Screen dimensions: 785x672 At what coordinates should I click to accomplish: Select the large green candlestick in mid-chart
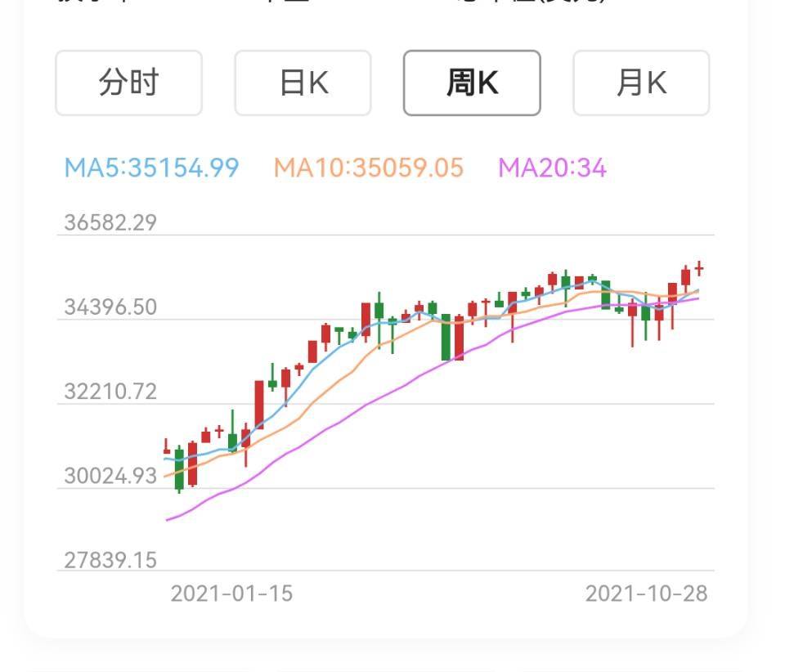point(446,337)
